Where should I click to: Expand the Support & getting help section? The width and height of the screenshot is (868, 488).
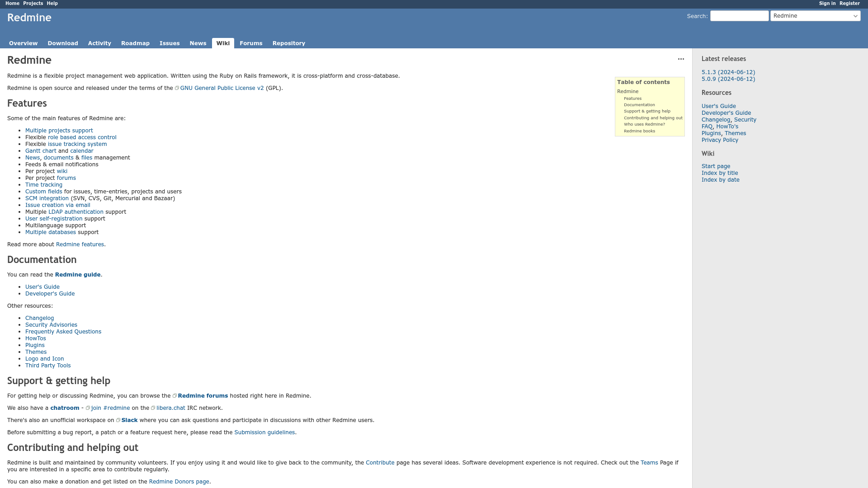tap(647, 111)
